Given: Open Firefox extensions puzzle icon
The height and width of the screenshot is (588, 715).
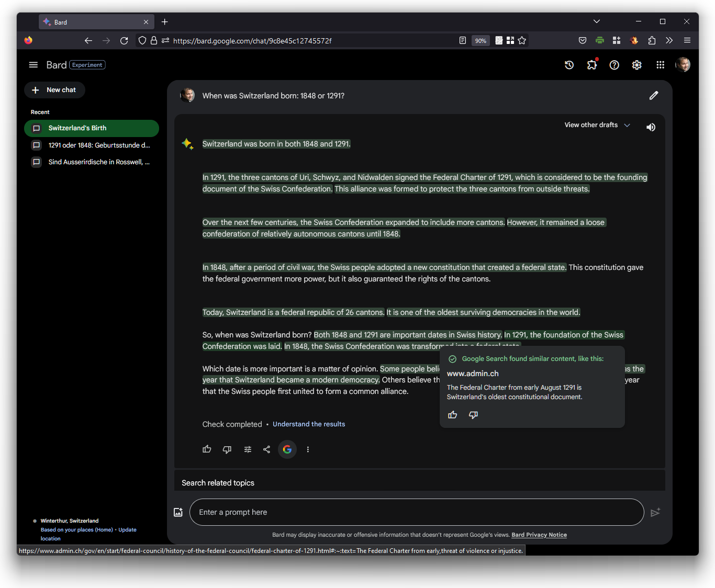Looking at the screenshot, I should [652, 41].
